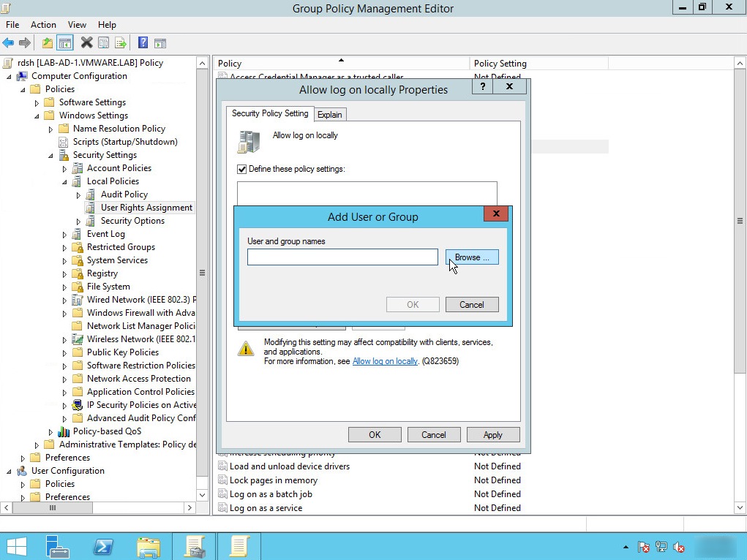Switch to the Explain tab
This screenshot has width=747, height=560.
pos(330,114)
